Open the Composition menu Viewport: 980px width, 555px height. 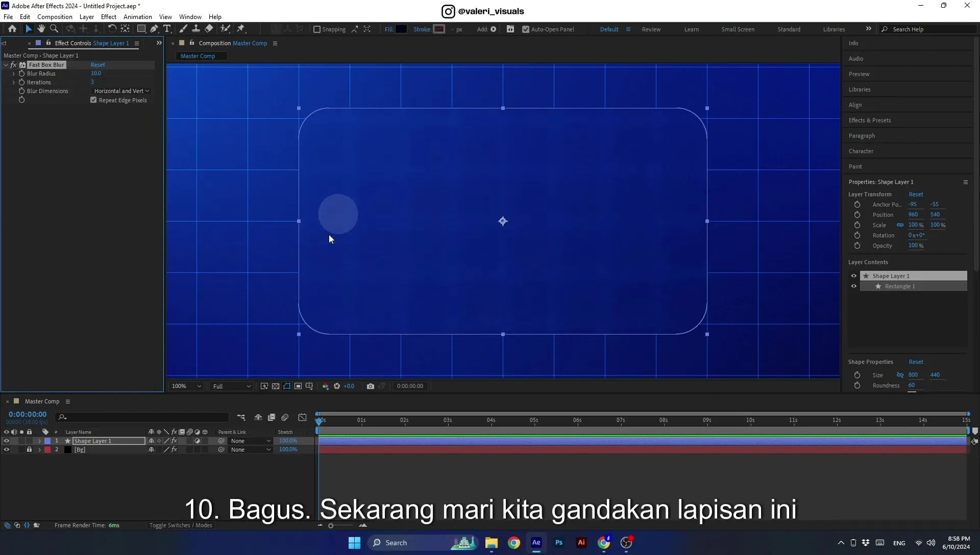tap(55, 17)
